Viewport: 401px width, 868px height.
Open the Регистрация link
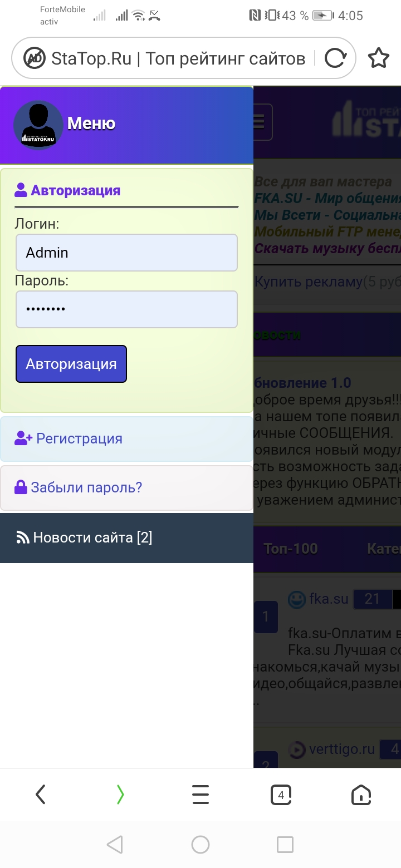pos(79,438)
